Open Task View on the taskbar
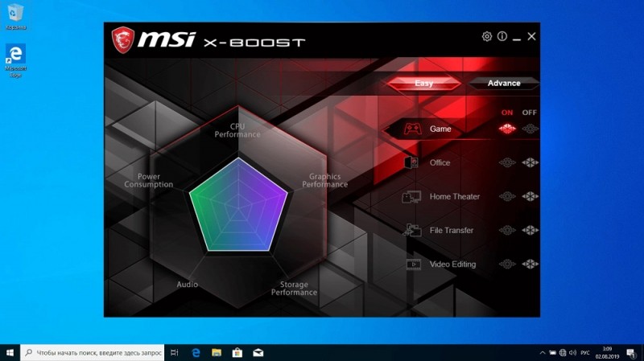The width and height of the screenshot is (644, 361). tap(175, 353)
